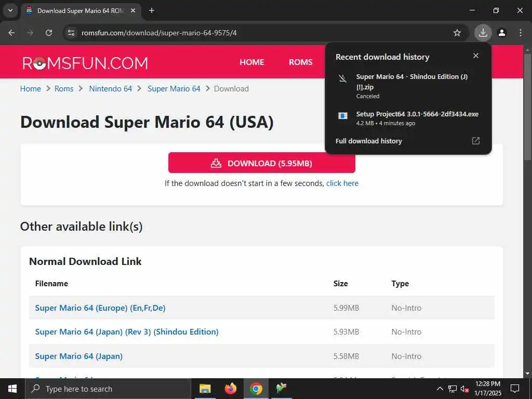Reload the current page
This screenshot has height=399, width=532.
[x=49, y=33]
